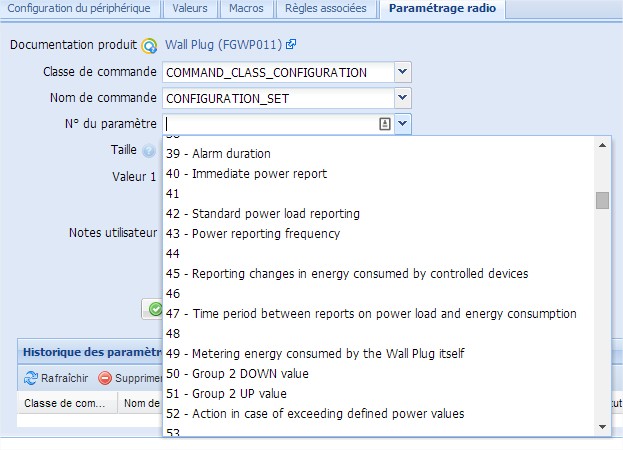The height and width of the screenshot is (450, 623).
Task: Click the contact card icon in parameter field
Action: click(385, 124)
